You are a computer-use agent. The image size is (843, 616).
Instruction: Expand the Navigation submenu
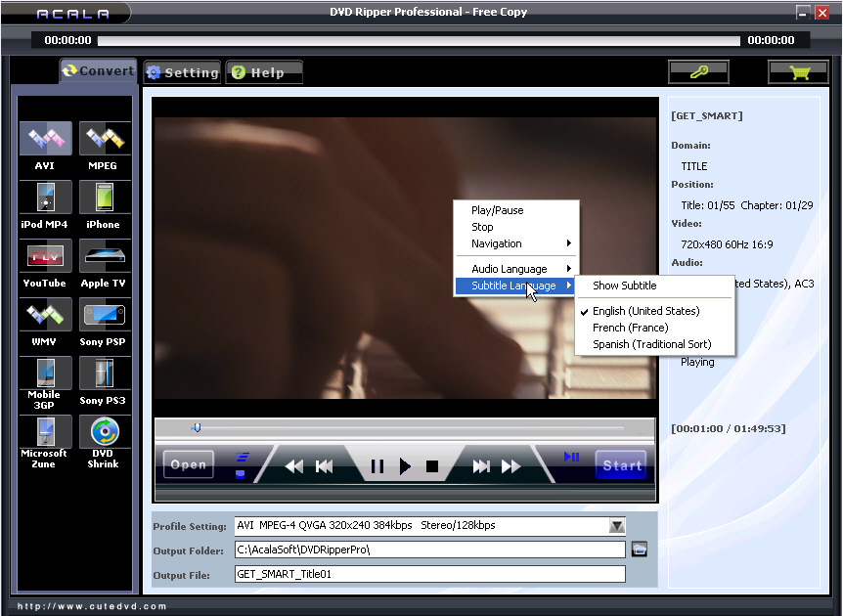tap(516, 243)
